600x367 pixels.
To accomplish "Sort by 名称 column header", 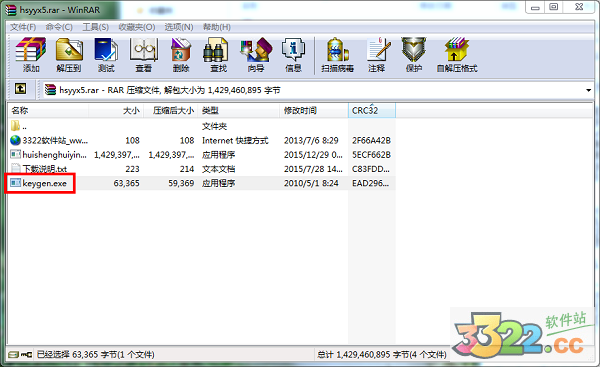I will (x=48, y=111).
